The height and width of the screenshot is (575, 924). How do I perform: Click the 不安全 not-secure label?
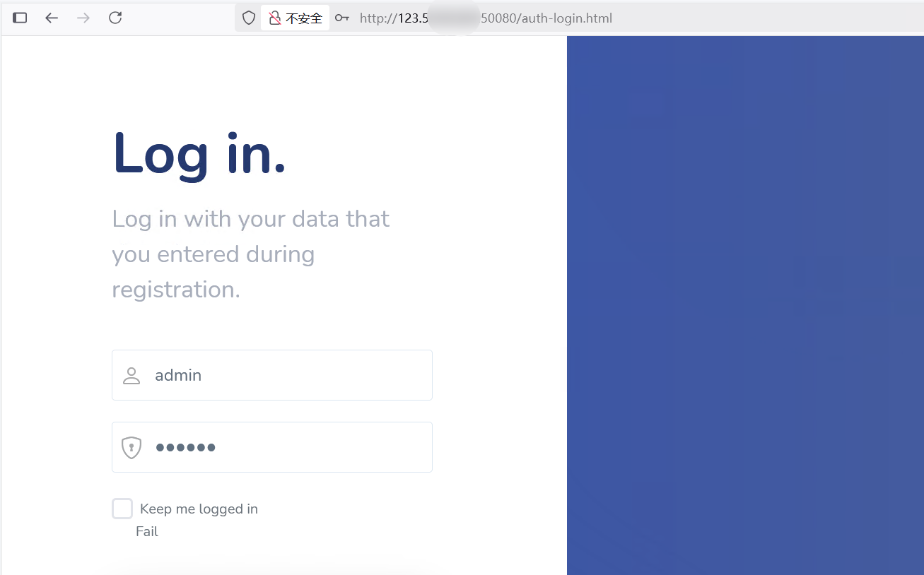(304, 18)
